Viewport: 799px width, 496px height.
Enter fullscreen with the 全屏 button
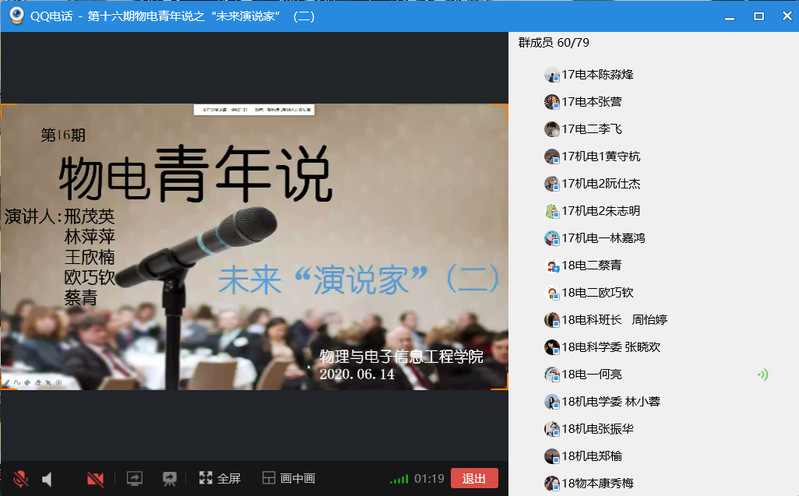pos(220,479)
